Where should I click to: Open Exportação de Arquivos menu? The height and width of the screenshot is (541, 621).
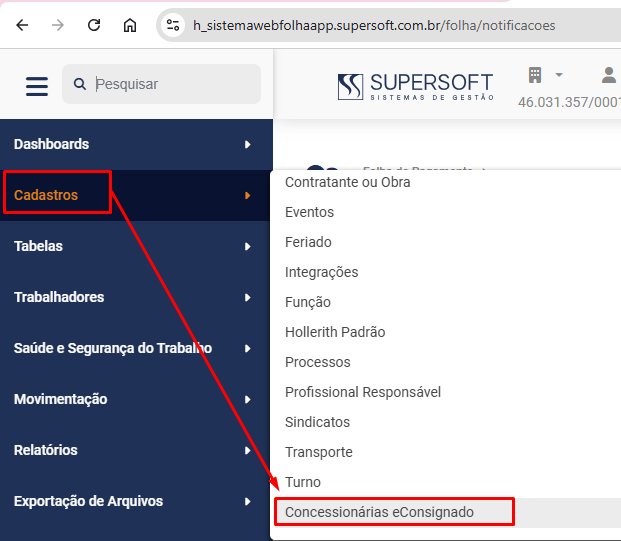pyautogui.click(x=136, y=501)
